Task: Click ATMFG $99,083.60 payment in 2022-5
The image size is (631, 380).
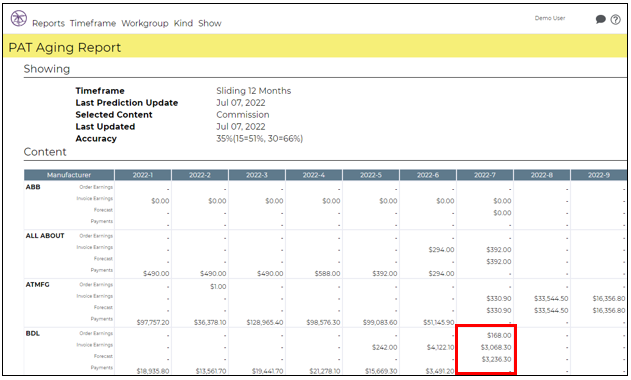Action: (380, 322)
